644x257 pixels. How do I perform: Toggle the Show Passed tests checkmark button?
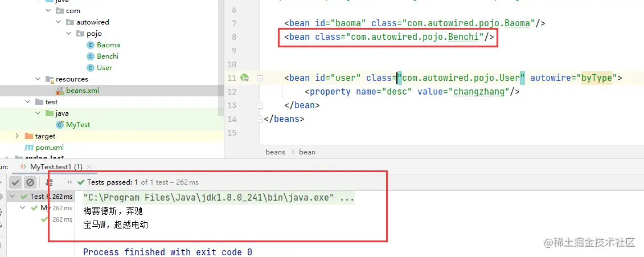click(x=15, y=182)
